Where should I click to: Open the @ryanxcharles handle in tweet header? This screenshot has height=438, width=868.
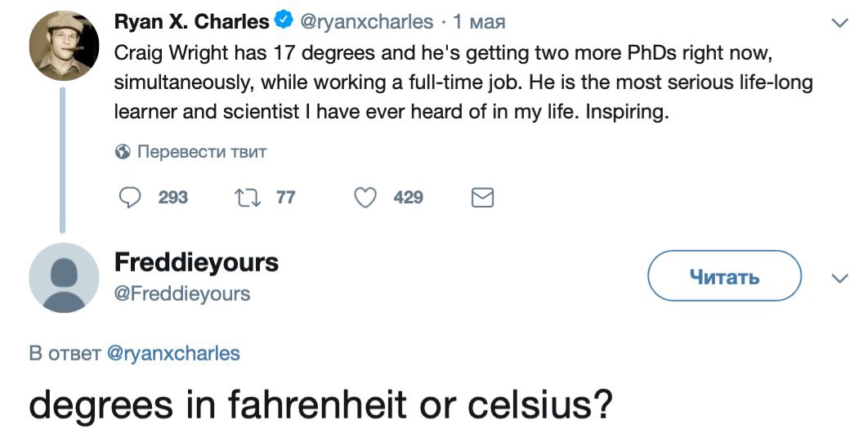click(367, 21)
